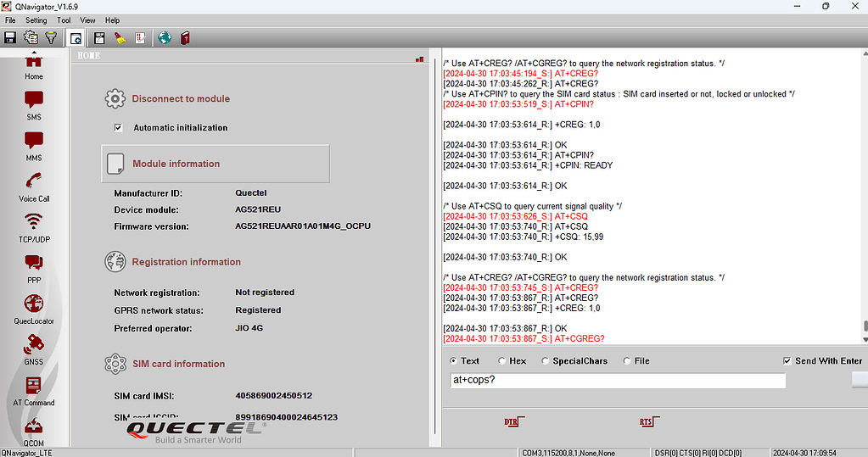Image resolution: width=868 pixels, height=457 pixels.
Task: Click the send button beside command field
Action: click(x=860, y=380)
